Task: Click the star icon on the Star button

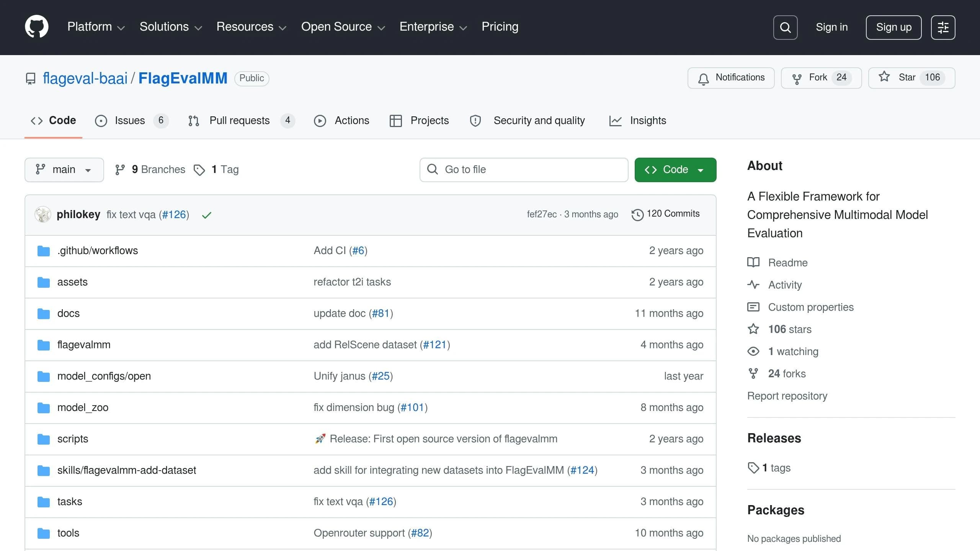Action: (x=884, y=77)
